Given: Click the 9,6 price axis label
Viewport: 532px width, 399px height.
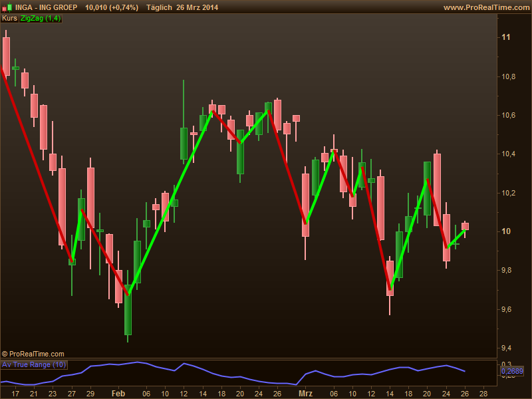Looking at the screenshot, I should pos(508,309).
